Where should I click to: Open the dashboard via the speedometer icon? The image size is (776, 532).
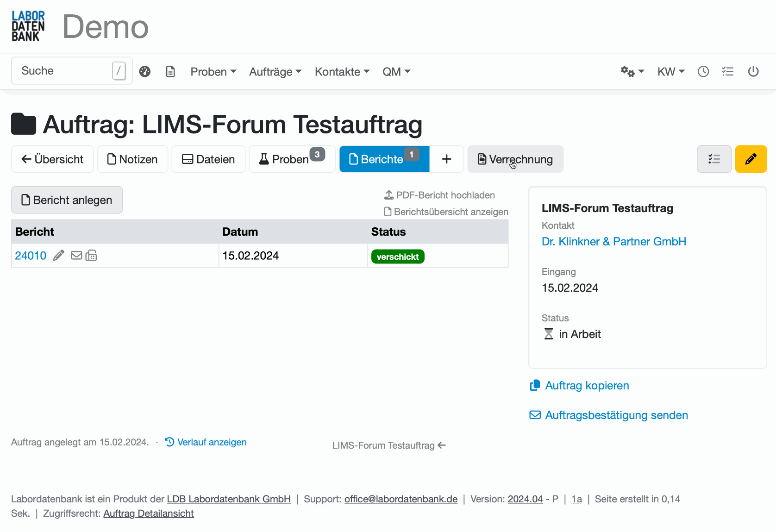pyautogui.click(x=145, y=71)
